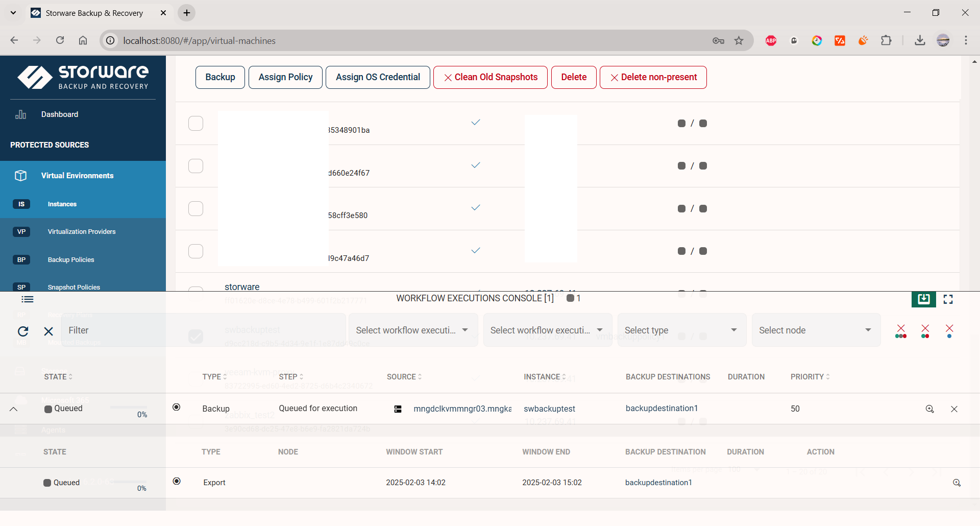Select checkbox for row ending d660e24f67

(195, 166)
